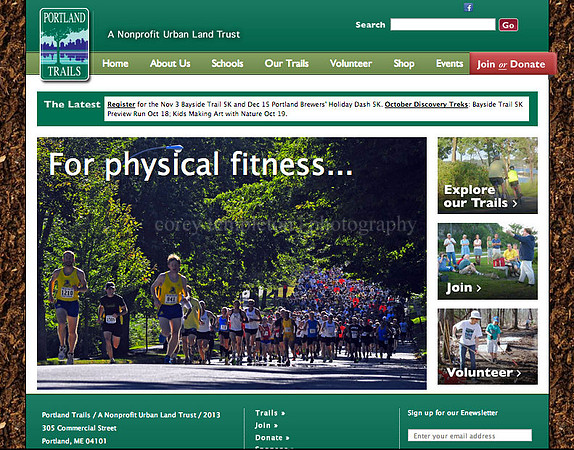Click the 'For physical fitness' hero image
This screenshot has height=450, width=574.
point(232,263)
